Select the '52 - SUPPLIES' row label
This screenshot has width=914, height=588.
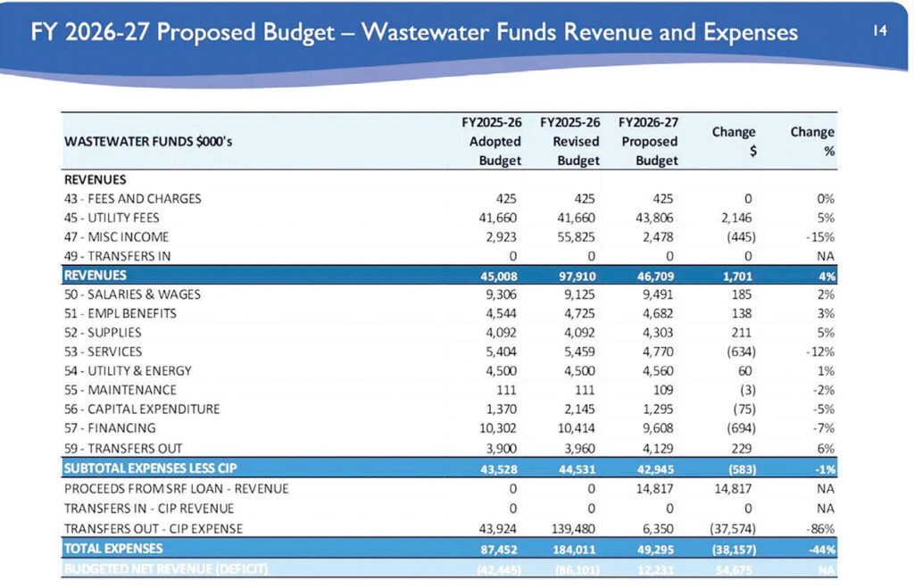(x=103, y=333)
